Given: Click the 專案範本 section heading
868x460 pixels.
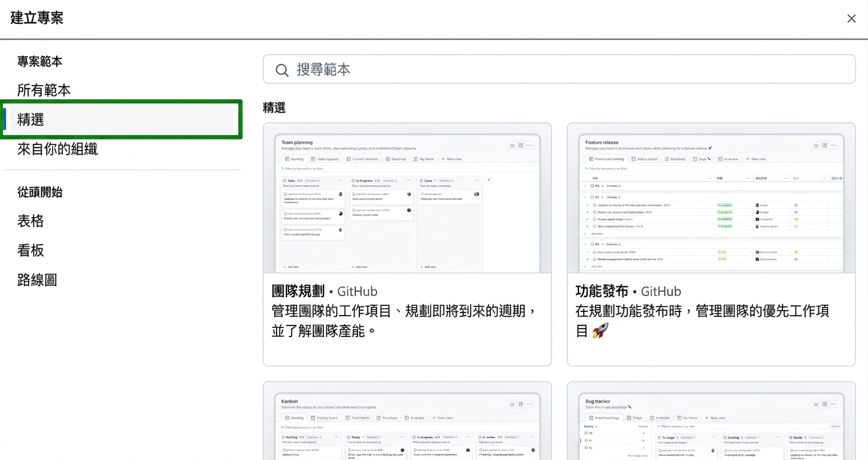Looking at the screenshot, I should click(40, 62).
